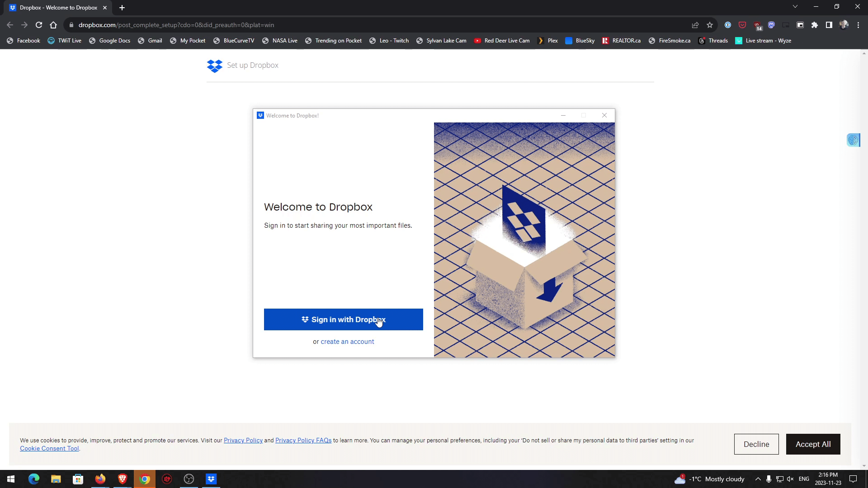
Task: Click the Dropbox logo in page header
Action: 214,66
